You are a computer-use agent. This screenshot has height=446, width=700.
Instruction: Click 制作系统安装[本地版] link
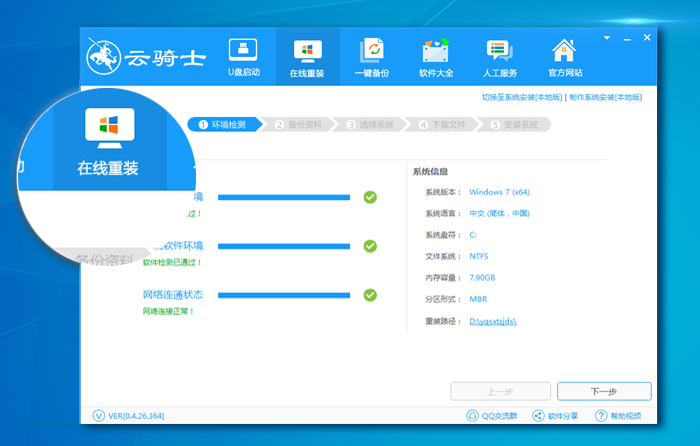point(605,97)
